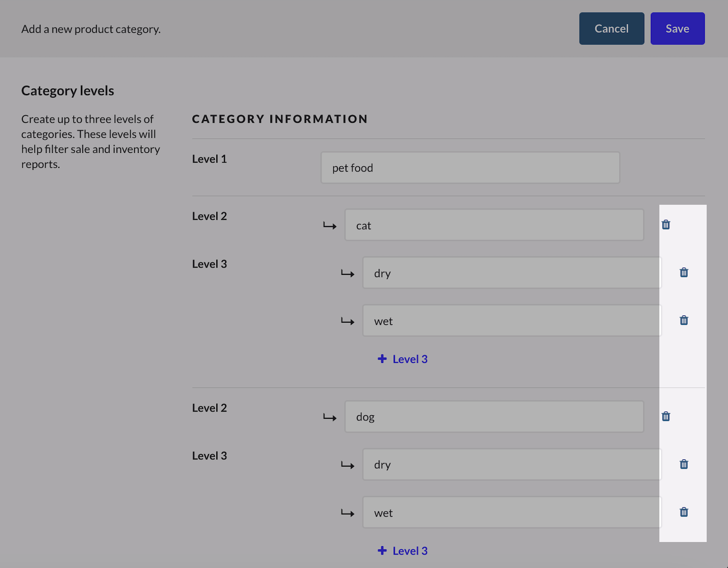Save the new product category
The height and width of the screenshot is (568, 728).
coord(678,28)
